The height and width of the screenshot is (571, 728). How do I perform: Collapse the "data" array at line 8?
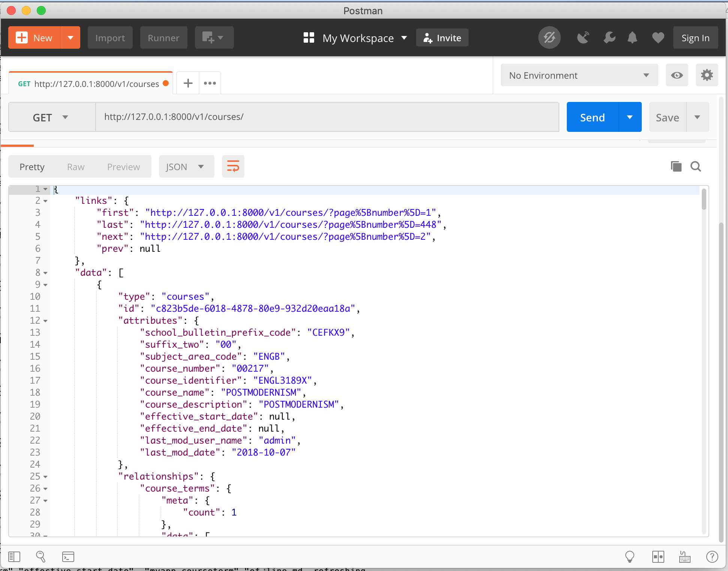(45, 273)
